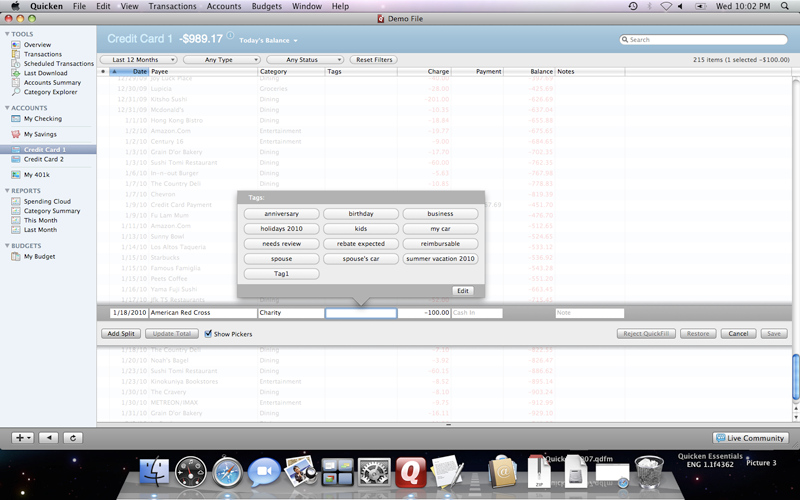Open the Window menu
Screen dimensions: 800x500
click(x=307, y=6)
